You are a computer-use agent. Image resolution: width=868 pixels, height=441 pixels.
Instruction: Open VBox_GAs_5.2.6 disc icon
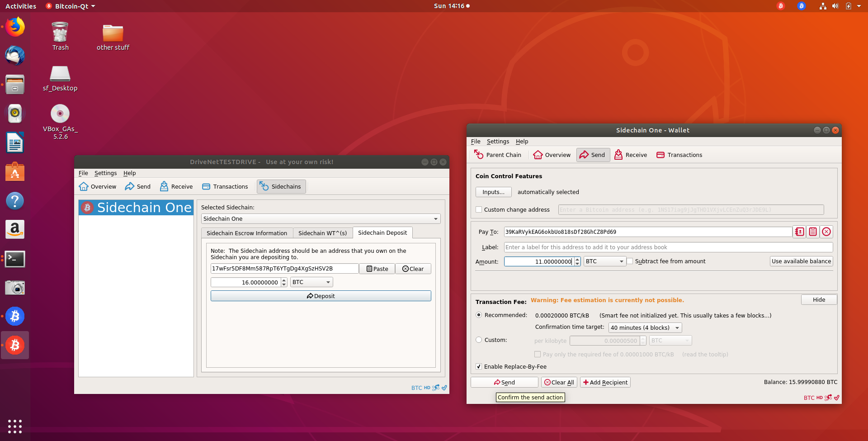(x=60, y=121)
